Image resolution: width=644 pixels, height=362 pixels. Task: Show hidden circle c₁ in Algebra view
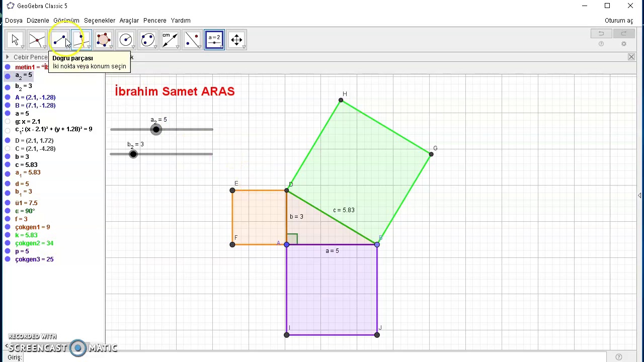coord(8,130)
